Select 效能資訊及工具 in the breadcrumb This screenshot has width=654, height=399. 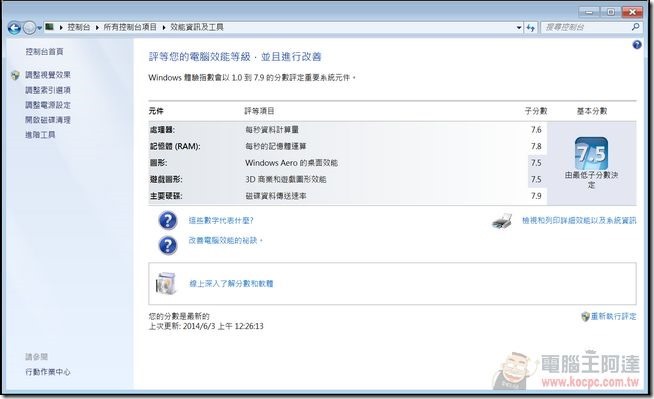click(197, 27)
